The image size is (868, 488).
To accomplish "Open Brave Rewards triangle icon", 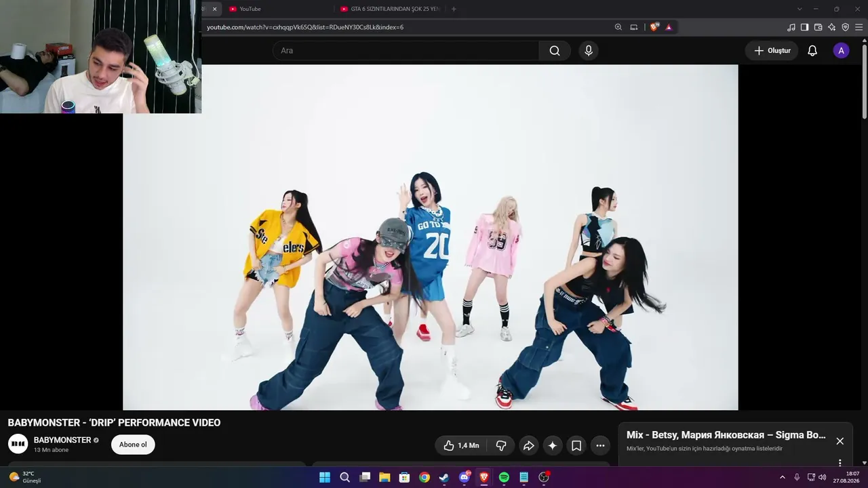I will tap(669, 27).
